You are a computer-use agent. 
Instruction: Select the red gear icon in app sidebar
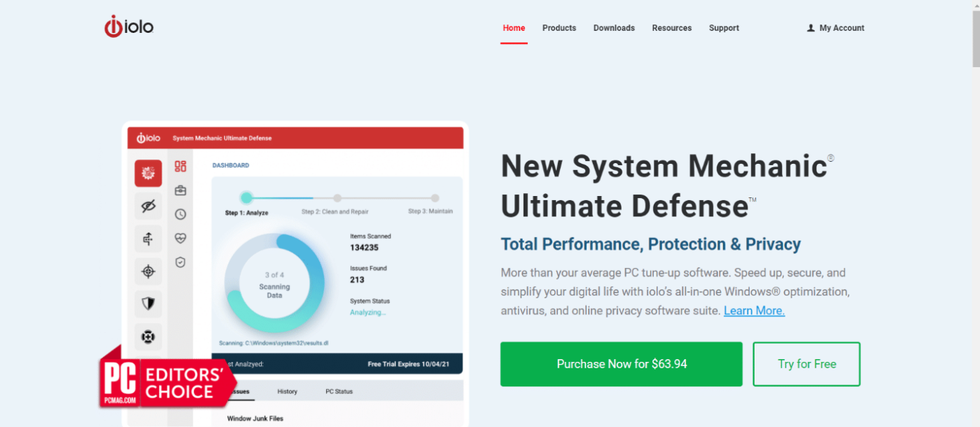pyautogui.click(x=148, y=173)
